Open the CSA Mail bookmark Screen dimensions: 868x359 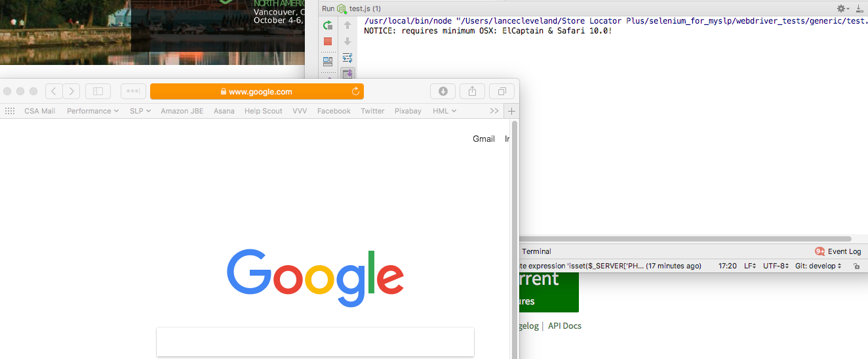(x=39, y=111)
